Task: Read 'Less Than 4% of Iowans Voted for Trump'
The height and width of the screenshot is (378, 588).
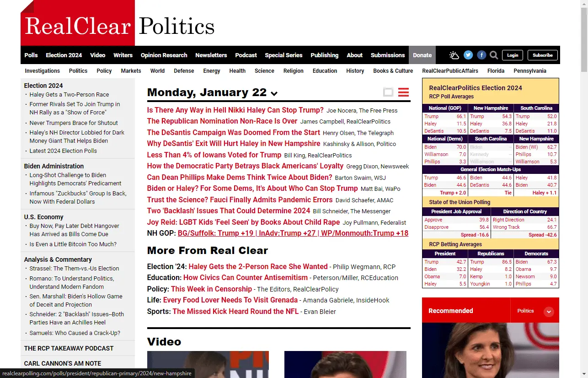Action: pyautogui.click(x=214, y=155)
